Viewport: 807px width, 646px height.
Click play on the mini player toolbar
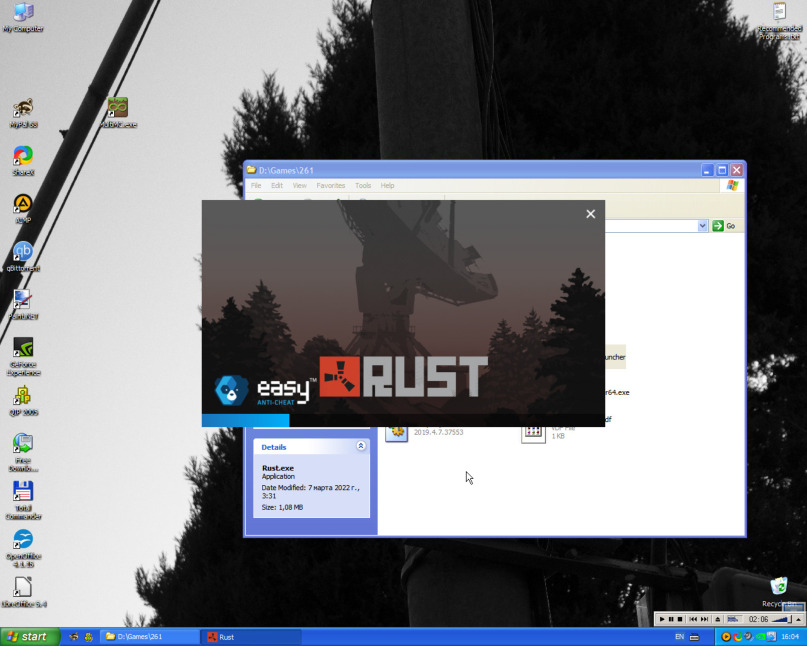coord(662,619)
